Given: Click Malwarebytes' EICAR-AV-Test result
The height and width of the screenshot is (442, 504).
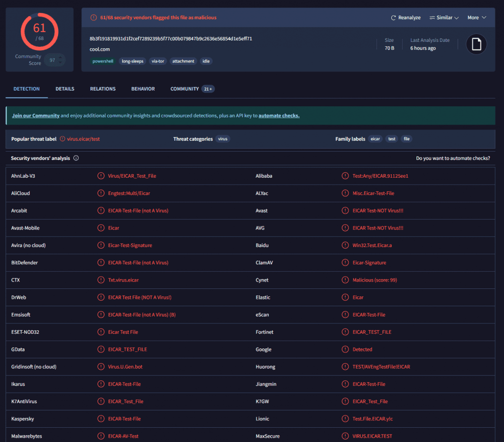Looking at the screenshot, I should [123, 436].
